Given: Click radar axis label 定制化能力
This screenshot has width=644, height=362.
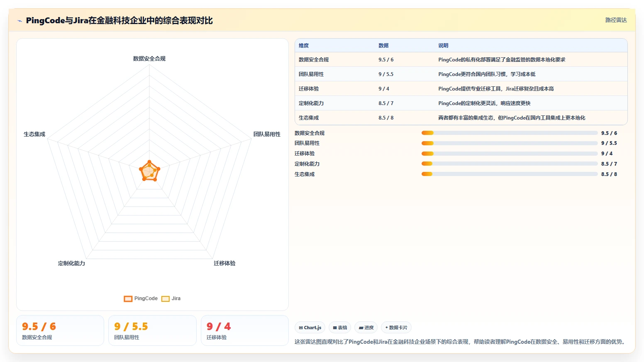Looking at the screenshot, I should 71,263.
